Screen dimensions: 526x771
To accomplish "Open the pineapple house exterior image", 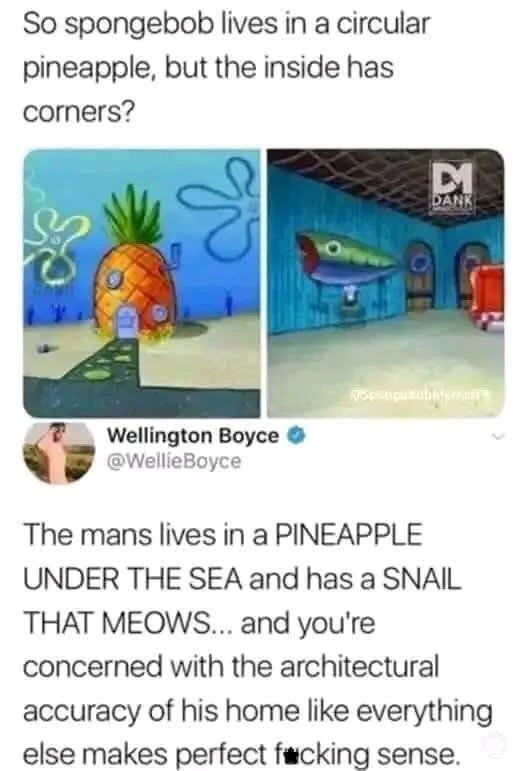I will (x=142, y=283).
